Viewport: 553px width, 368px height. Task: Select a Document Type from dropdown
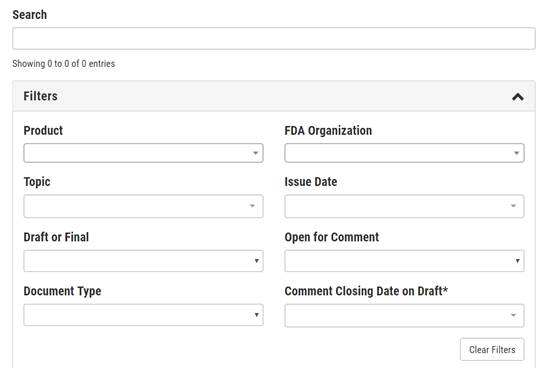[143, 315]
